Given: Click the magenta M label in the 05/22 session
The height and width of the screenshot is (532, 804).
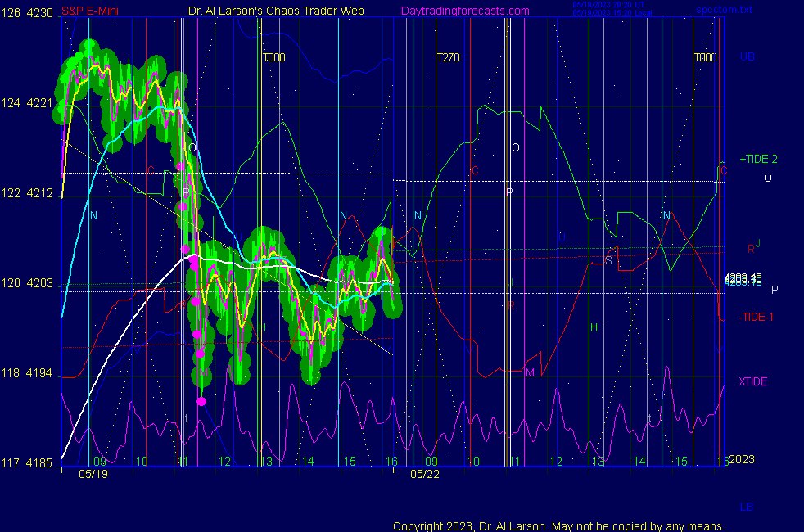Looking at the screenshot, I should pyautogui.click(x=531, y=372).
